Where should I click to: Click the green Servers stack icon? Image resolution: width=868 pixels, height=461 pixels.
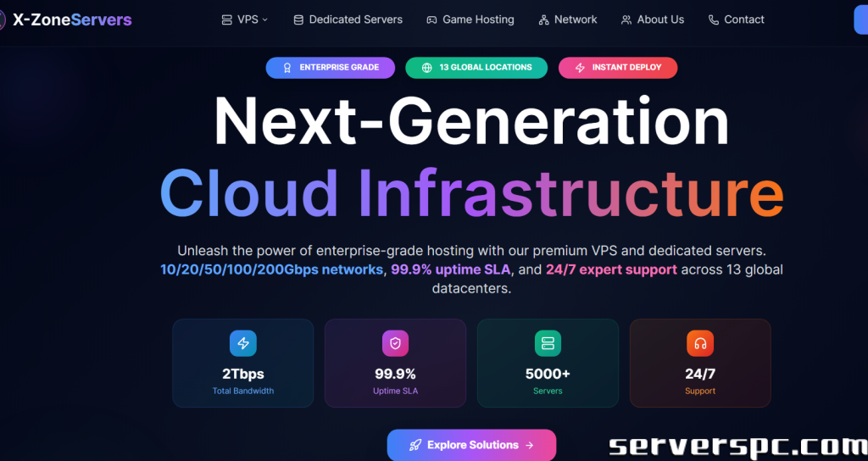tap(548, 343)
